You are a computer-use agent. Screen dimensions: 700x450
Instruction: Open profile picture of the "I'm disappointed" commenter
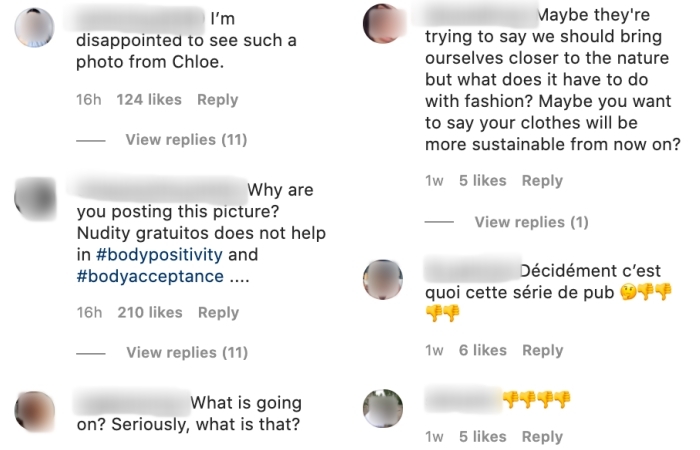point(34,26)
